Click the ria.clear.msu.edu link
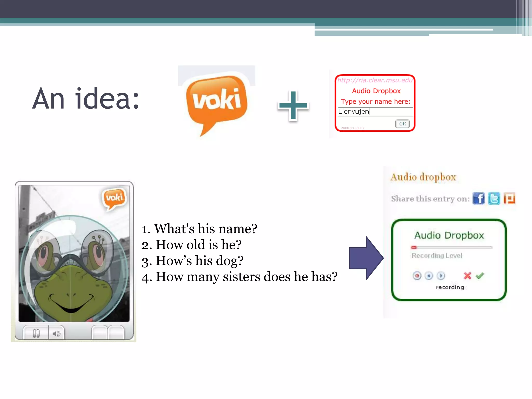532x399 pixels. point(375,80)
